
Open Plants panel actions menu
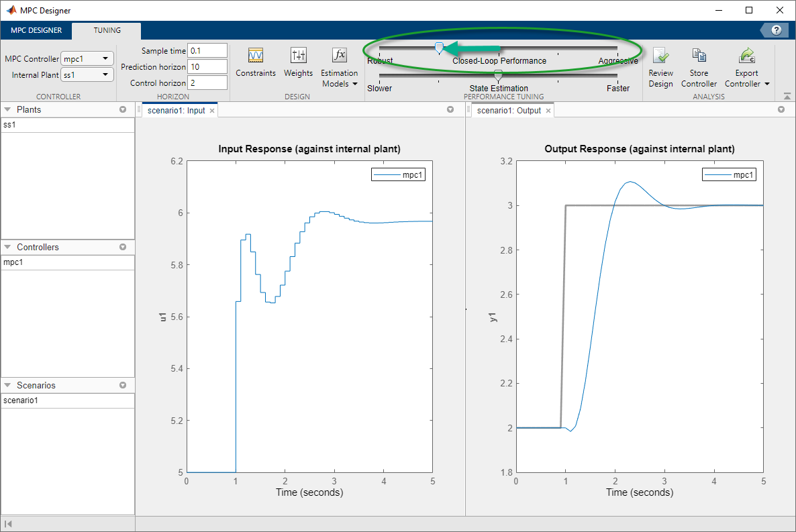click(x=123, y=109)
